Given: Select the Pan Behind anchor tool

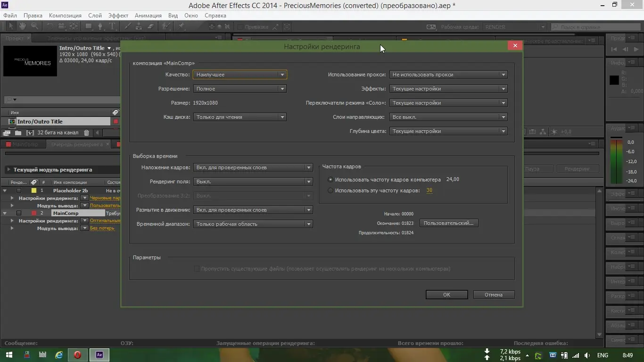Looking at the screenshot, I should coord(74,26).
